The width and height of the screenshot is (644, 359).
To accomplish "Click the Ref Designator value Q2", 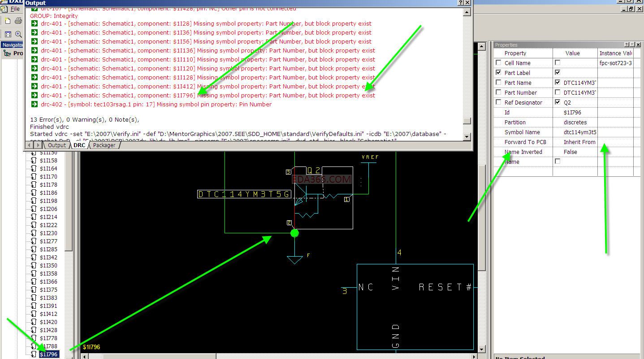I will pos(567,102).
